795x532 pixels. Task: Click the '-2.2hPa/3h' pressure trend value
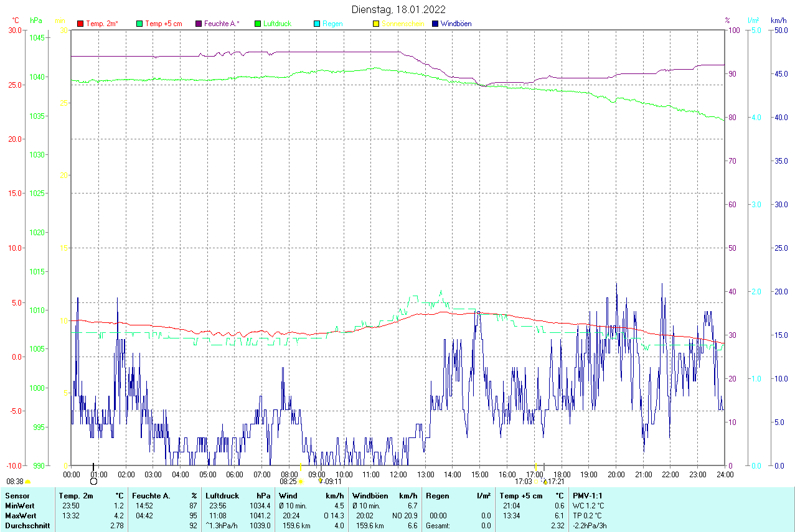click(x=591, y=526)
